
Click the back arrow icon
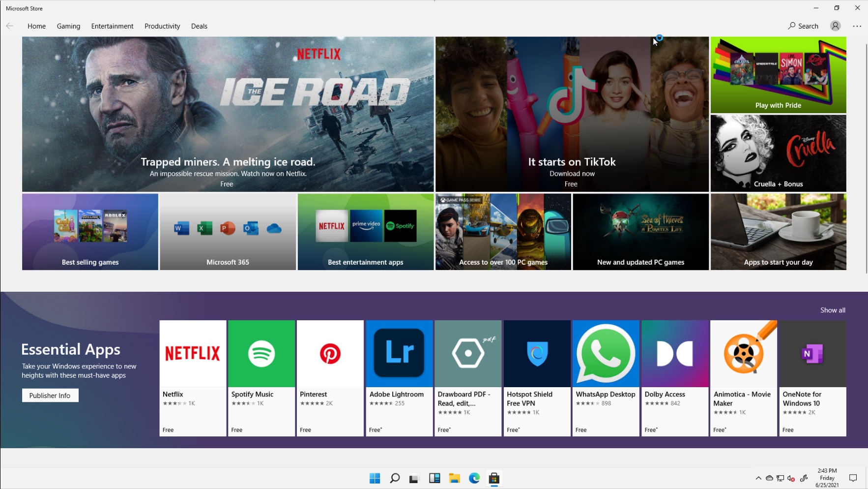click(10, 26)
